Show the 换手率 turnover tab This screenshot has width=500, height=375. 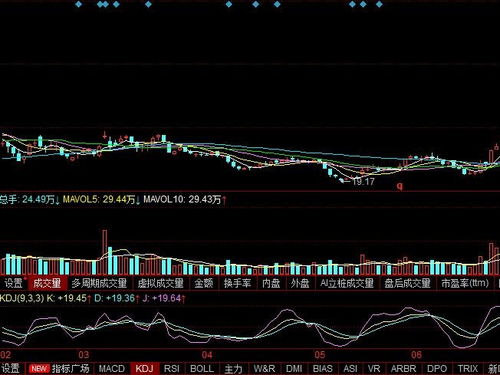[x=237, y=283]
